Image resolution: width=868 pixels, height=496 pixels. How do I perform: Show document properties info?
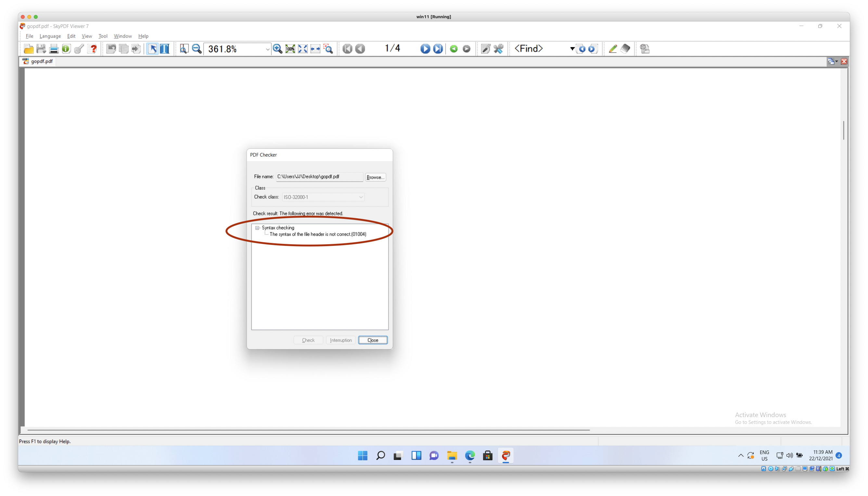pyautogui.click(x=66, y=49)
